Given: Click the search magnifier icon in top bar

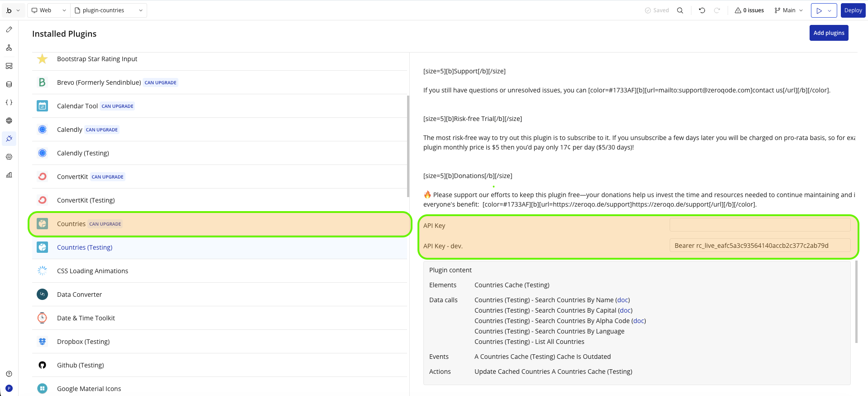Looking at the screenshot, I should click(680, 10).
